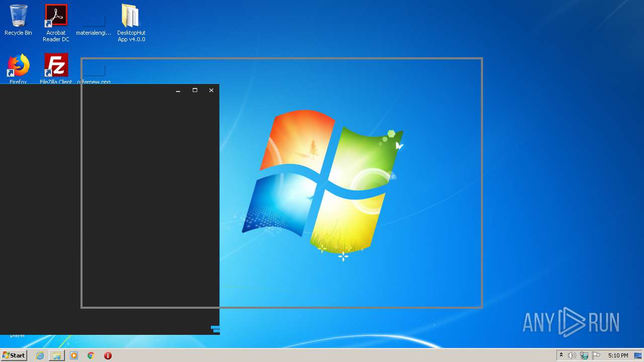Screen dimensions: 644x362
Task: Open the Recycle Bin desktop icon
Action: (x=18, y=20)
